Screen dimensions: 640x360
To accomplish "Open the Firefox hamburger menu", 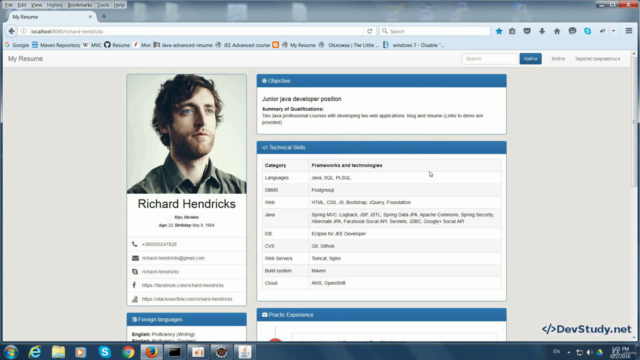I will (x=629, y=31).
